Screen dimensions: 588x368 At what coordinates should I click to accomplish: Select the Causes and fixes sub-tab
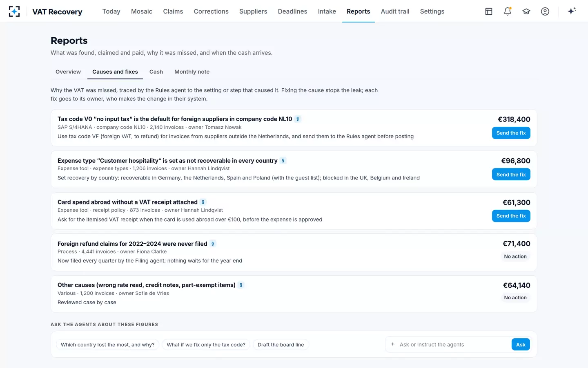coord(115,72)
